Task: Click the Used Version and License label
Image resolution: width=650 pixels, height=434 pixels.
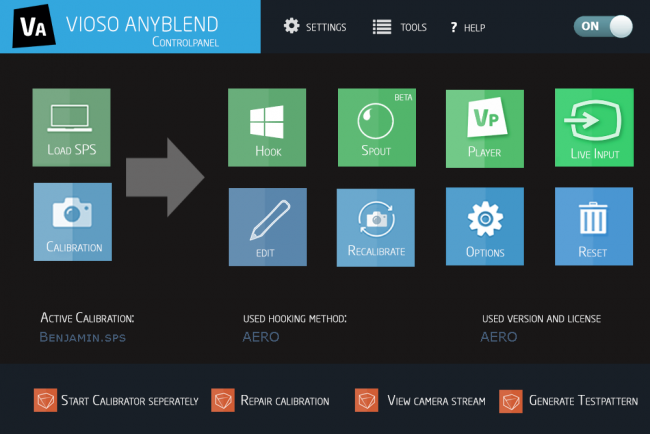Action: (541, 318)
